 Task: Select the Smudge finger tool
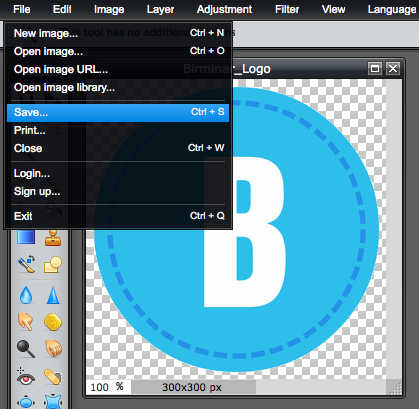(x=26, y=322)
